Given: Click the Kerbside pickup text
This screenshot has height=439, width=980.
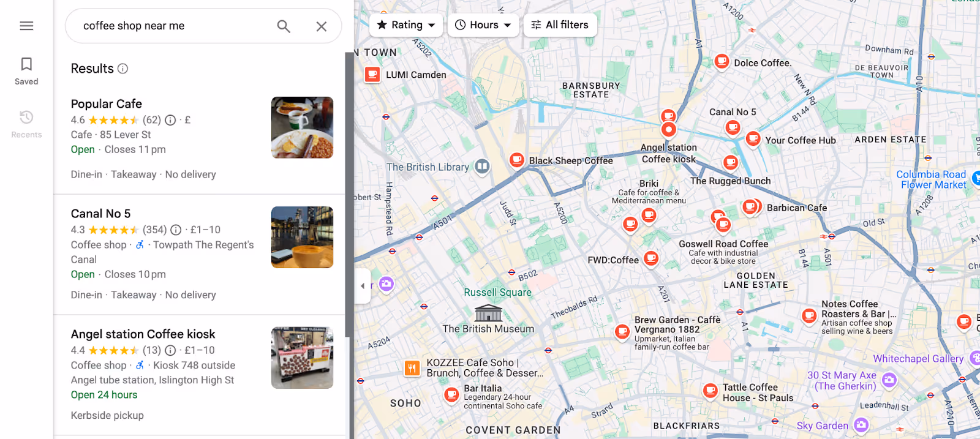Looking at the screenshot, I should (x=107, y=415).
